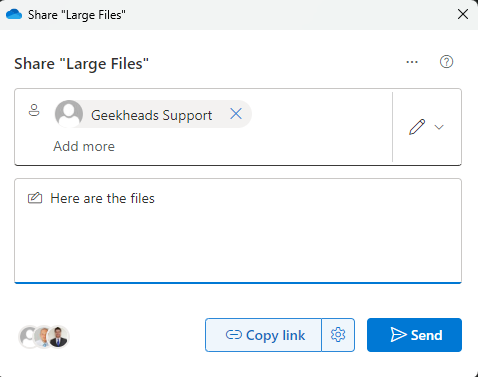
Task: Open the more options ellipsis menu
Action: pos(412,62)
